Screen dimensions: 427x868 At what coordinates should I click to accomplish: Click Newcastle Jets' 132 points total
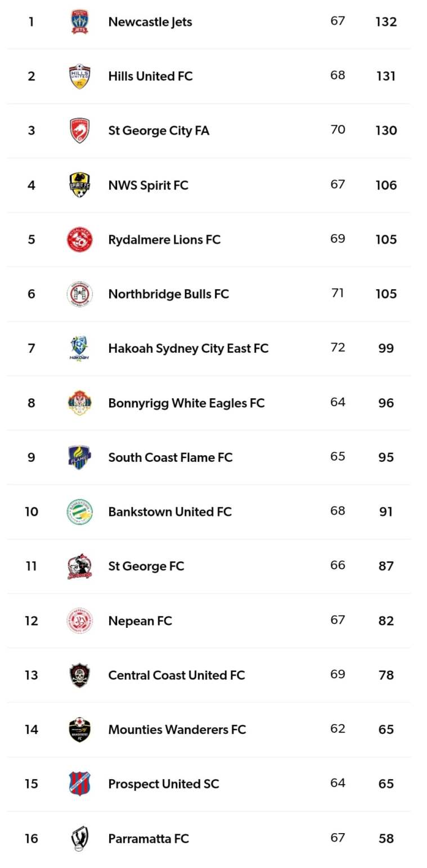[x=386, y=22]
